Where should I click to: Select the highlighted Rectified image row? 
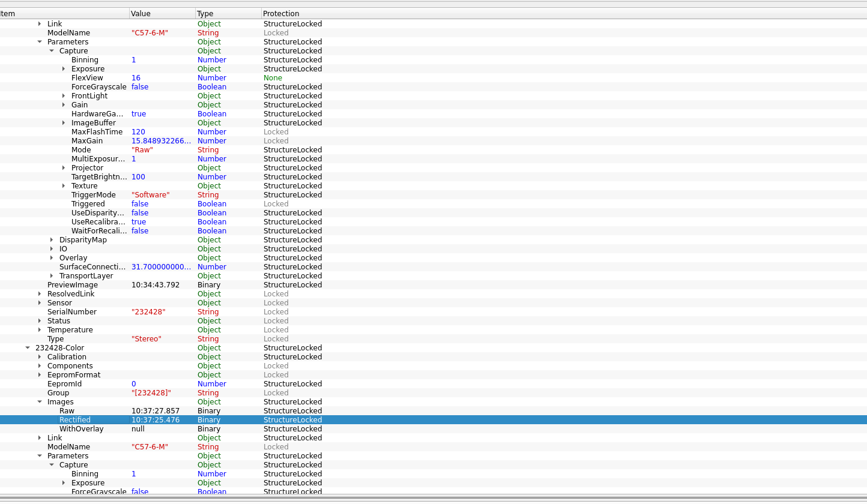click(x=75, y=420)
